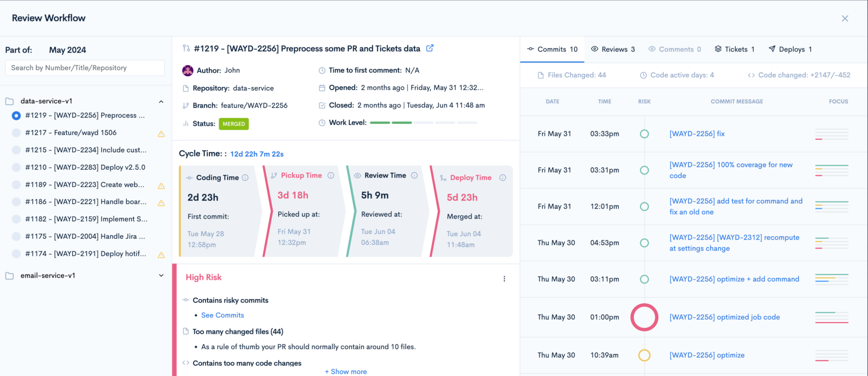The image size is (868, 376).
Task: Click the data-service-v1 folder icon
Action: [10, 100]
